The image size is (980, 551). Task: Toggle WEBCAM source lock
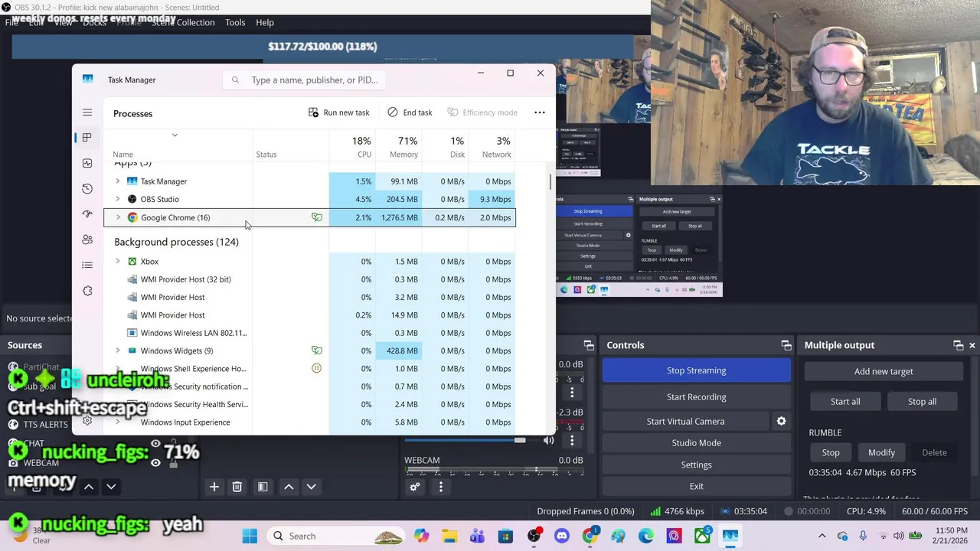coord(174,462)
